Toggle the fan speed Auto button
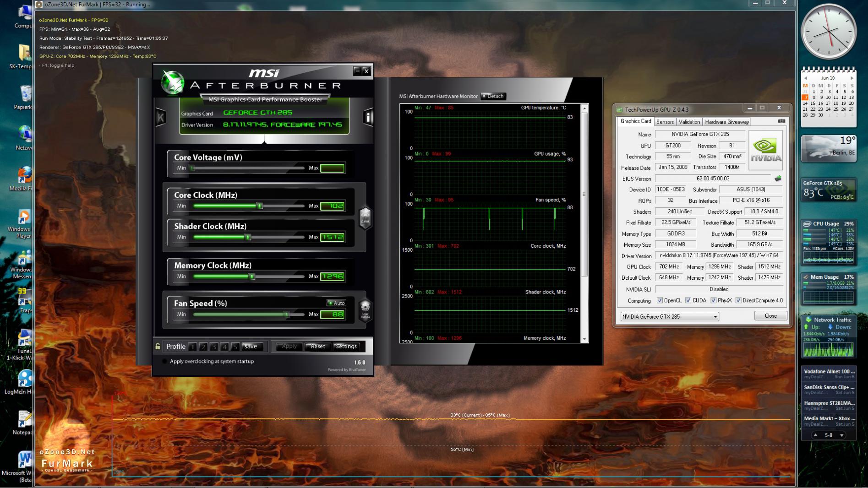Image resolution: width=868 pixels, height=488 pixels. pyautogui.click(x=337, y=303)
